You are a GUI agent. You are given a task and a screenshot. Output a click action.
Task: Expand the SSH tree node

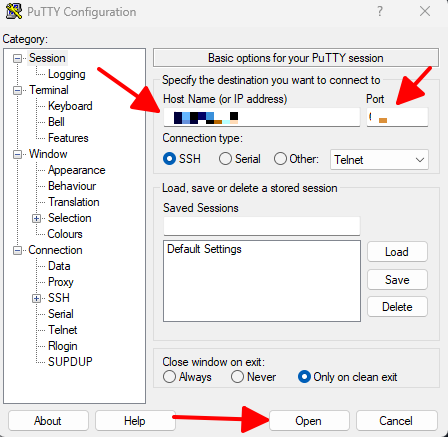(36, 298)
